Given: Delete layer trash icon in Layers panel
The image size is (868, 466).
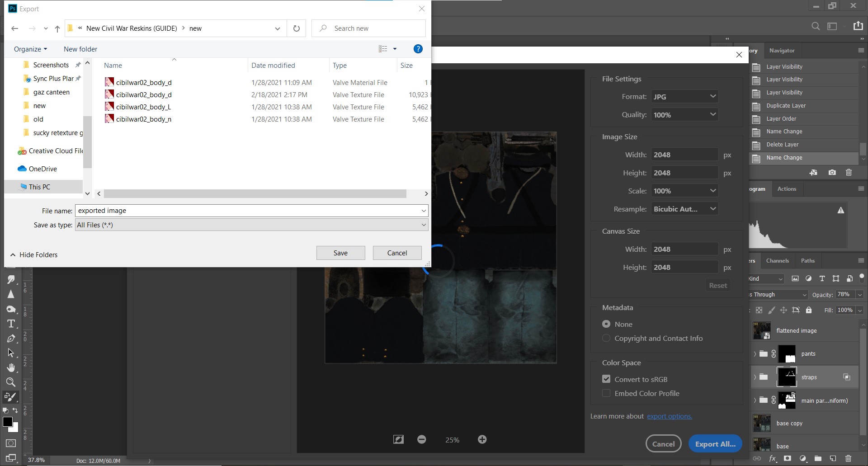Looking at the screenshot, I should coord(848,458).
